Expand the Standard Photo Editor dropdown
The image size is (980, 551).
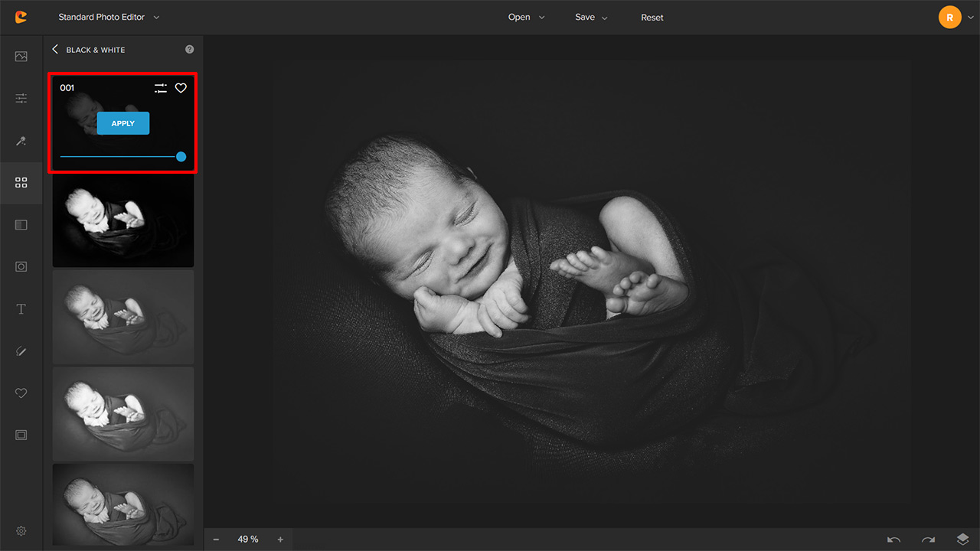(x=109, y=17)
